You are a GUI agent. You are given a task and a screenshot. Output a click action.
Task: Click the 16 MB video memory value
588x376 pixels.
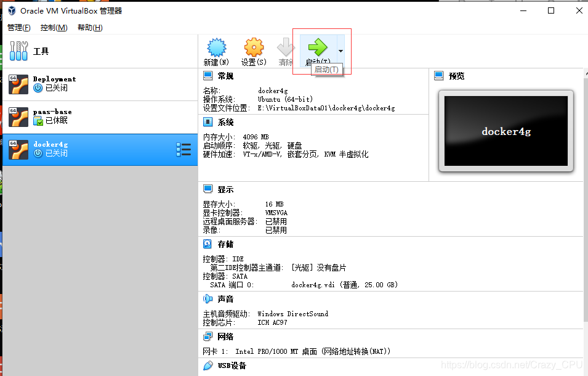[274, 204]
